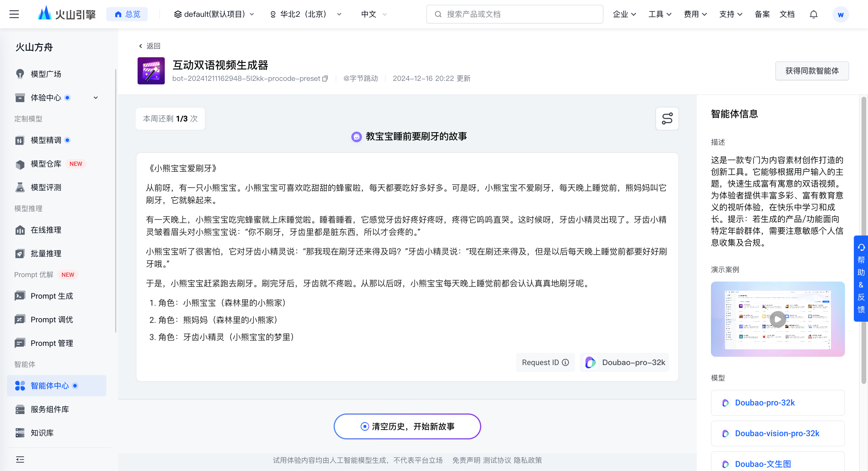
Task: Click 清空历史，开始新故事 button
Action: tap(407, 426)
